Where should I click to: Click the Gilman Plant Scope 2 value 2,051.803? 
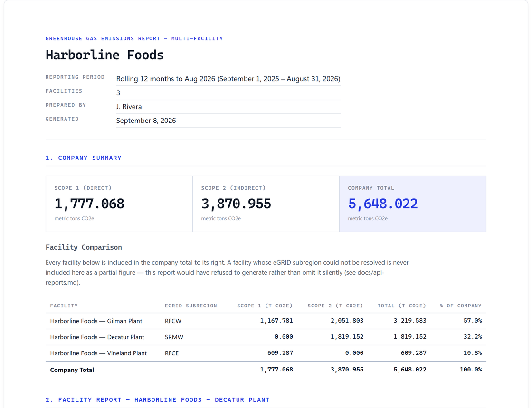click(347, 321)
